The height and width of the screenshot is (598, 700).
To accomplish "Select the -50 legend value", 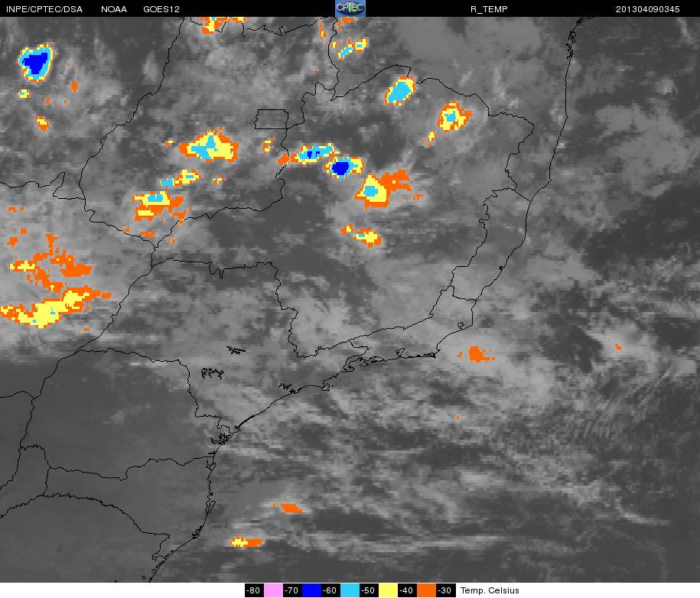I will pyautogui.click(x=369, y=590).
